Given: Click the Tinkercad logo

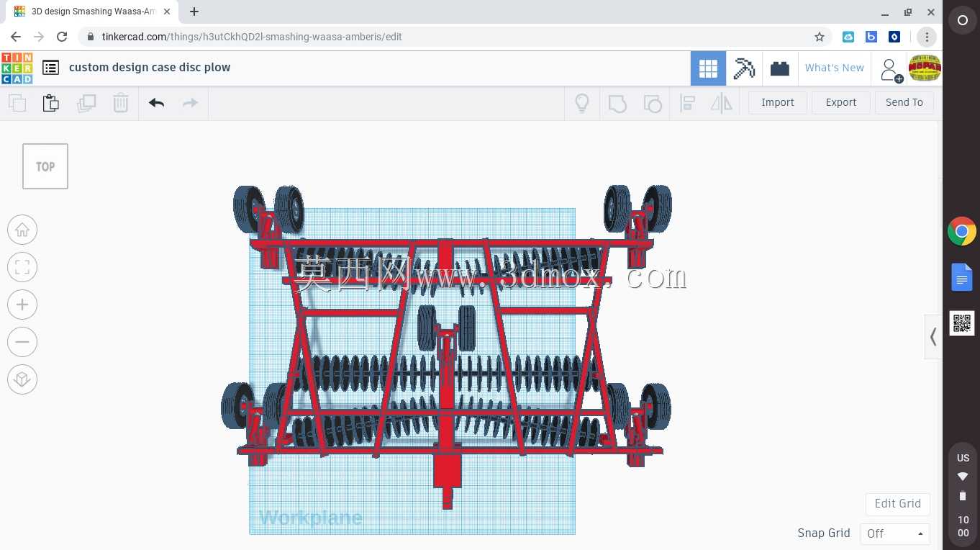Looking at the screenshot, I should coord(17,68).
